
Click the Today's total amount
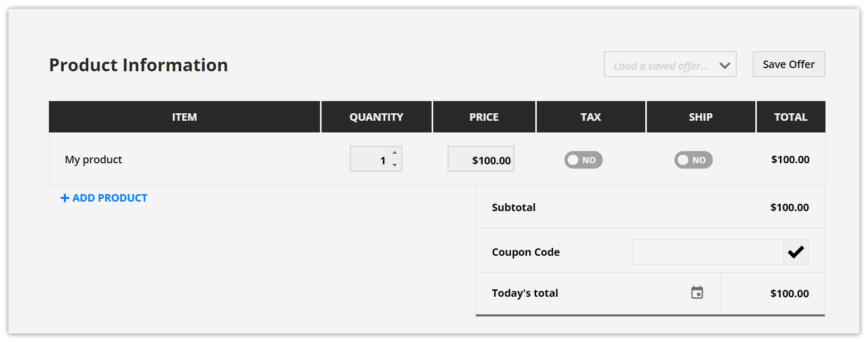[789, 294]
